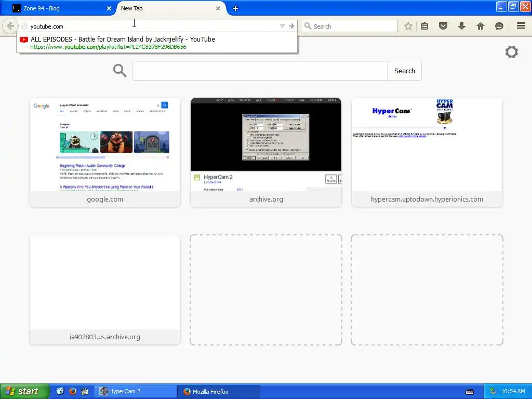The image size is (532, 399).
Task: Show bookmarks list icon
Action: (x=424, y=26)
